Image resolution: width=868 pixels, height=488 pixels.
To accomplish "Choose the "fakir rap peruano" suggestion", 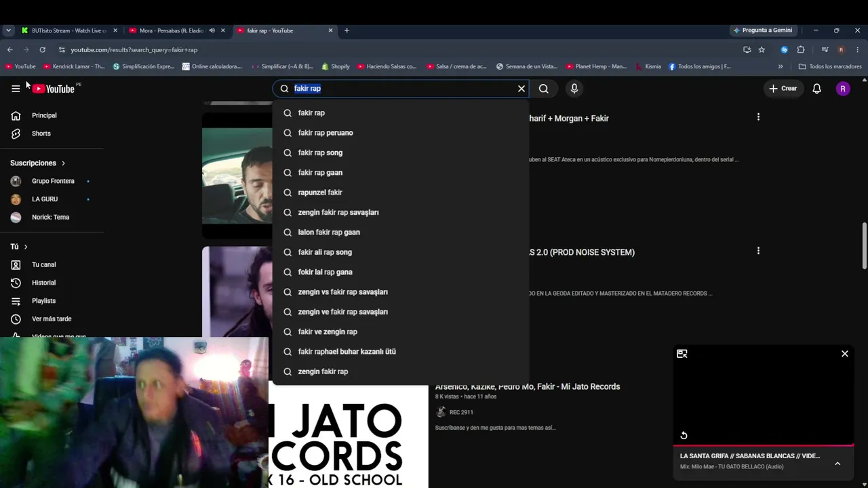I will tap(401, 133).
